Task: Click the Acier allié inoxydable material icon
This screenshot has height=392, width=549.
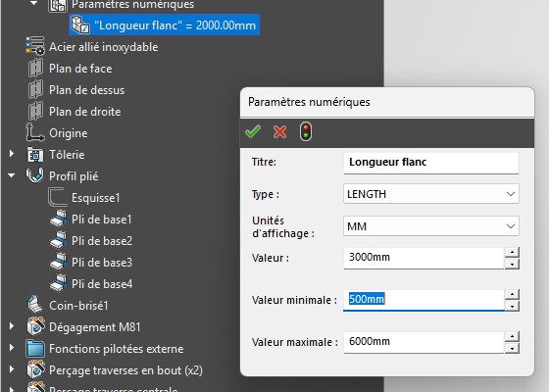Action: [35, 47]
